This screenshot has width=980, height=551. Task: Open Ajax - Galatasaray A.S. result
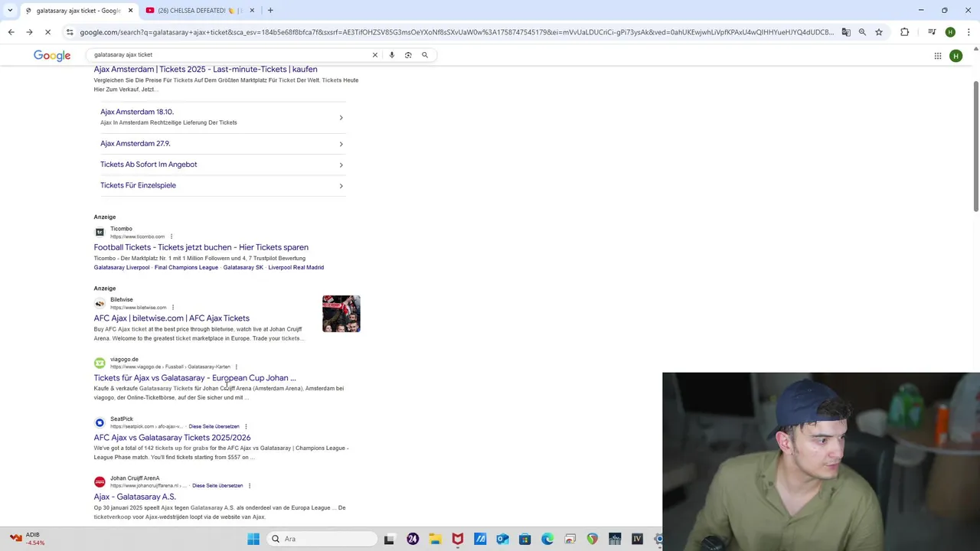pyautogui.click(x=135, y=497)
